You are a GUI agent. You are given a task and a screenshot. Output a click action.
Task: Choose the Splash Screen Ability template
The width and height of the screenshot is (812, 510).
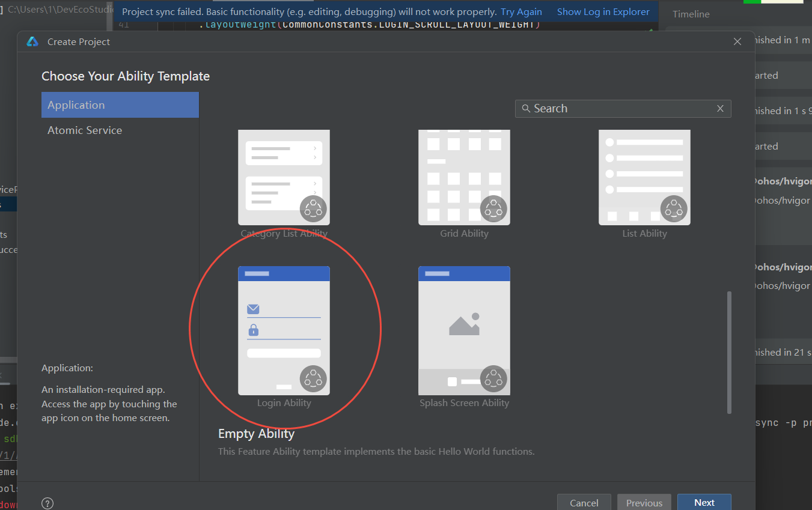click(x=464, y=330)
